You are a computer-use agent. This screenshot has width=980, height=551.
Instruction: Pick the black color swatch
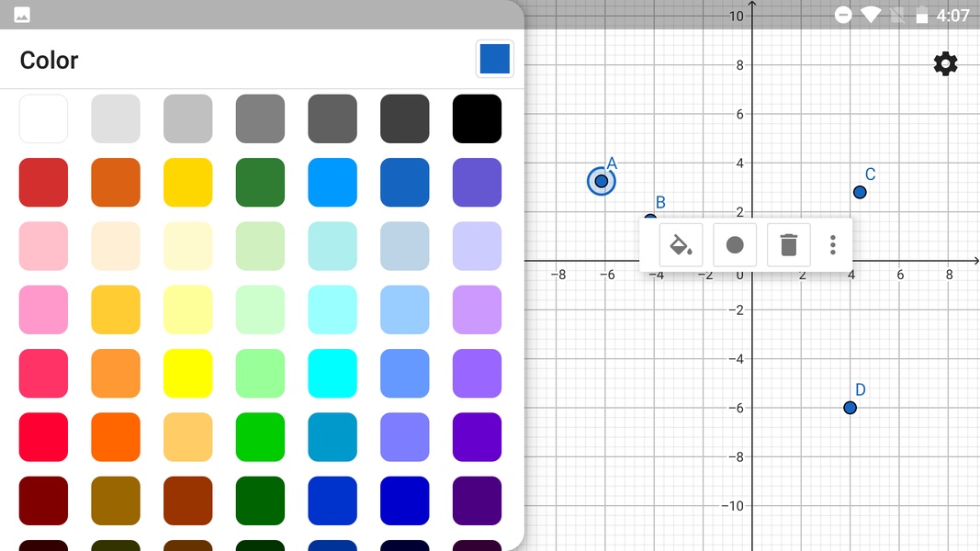point(477,118)
